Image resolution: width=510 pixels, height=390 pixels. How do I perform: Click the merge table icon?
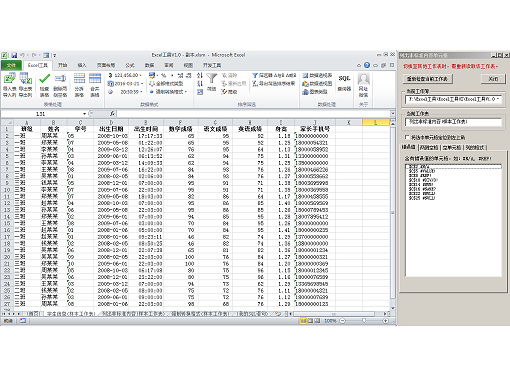[x=95, y=79]
